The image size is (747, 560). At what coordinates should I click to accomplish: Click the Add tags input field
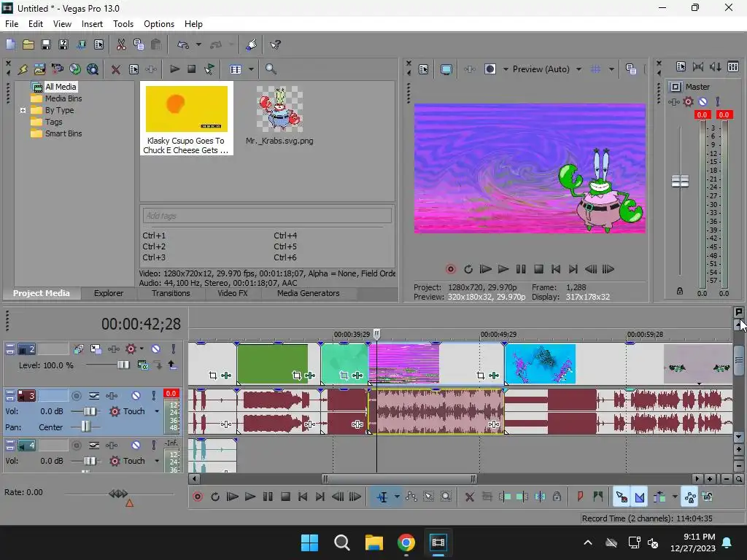[x=267, y=216]
